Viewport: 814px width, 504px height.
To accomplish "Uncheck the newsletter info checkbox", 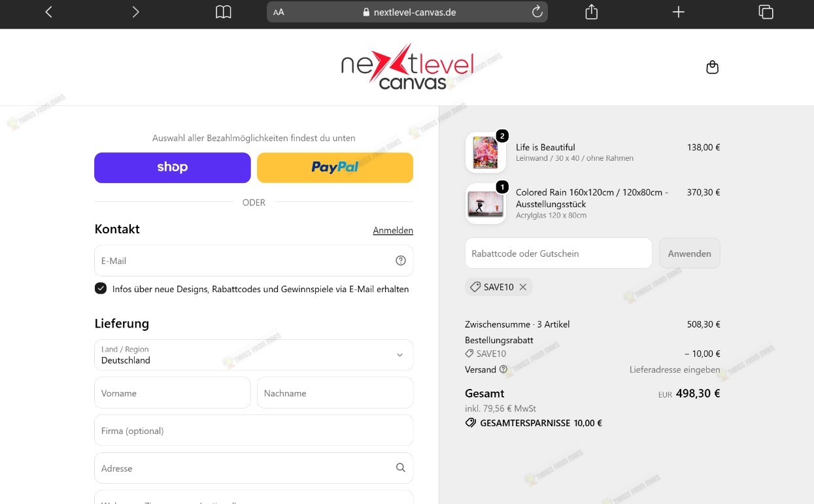I will click(101, 288).
